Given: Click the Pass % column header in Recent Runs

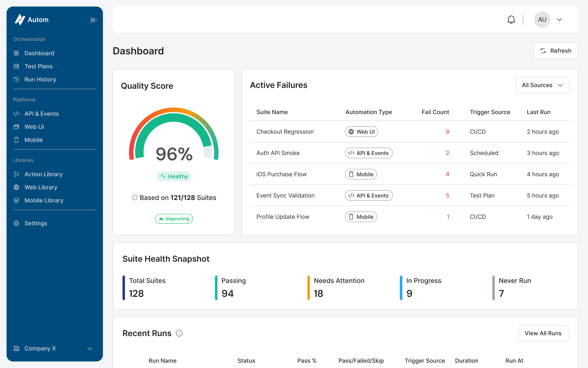Looking at the screenshot, I should [x=307, y=361].
